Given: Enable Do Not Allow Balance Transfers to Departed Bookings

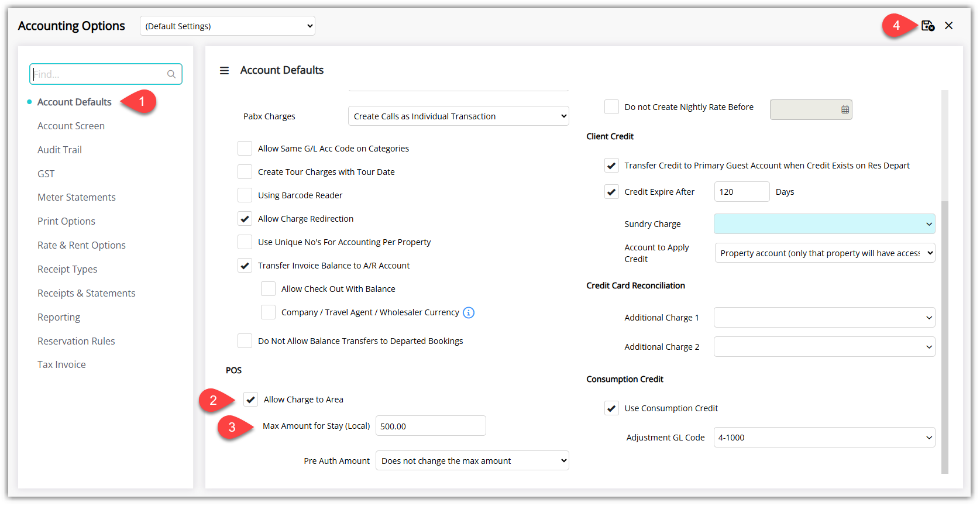Looking at the screenshot, I should [245, 341].
